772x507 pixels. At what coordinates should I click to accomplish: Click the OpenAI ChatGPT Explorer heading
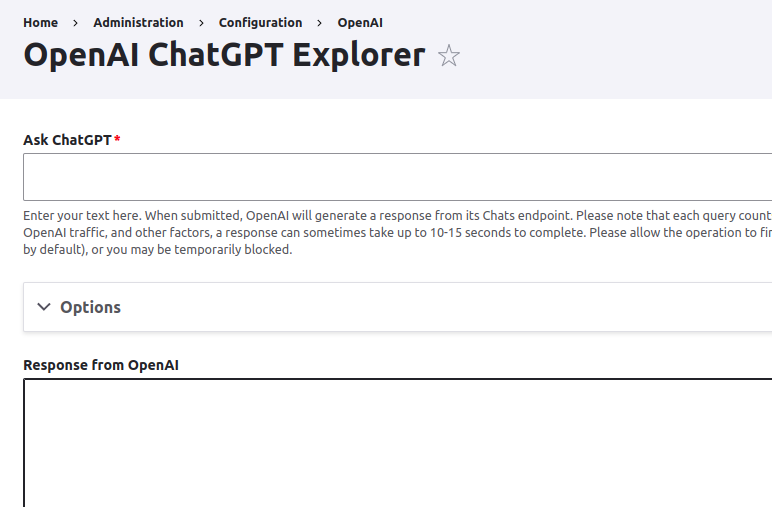[224, 55]
